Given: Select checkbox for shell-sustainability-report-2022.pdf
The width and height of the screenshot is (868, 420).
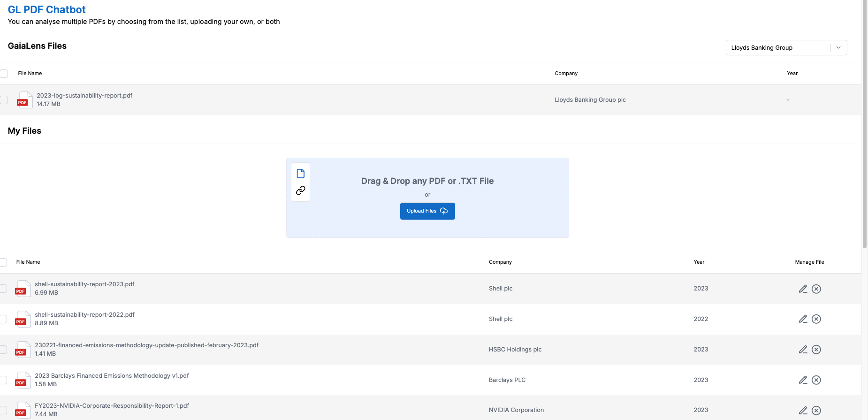Looking at the screenshot, I should point(3,319).
